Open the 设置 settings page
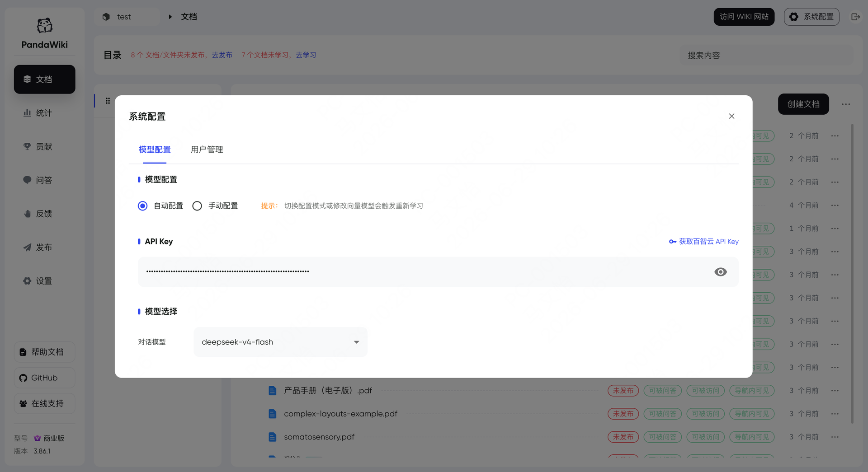This screenshot has width=868, height=472. click(44, 281)
